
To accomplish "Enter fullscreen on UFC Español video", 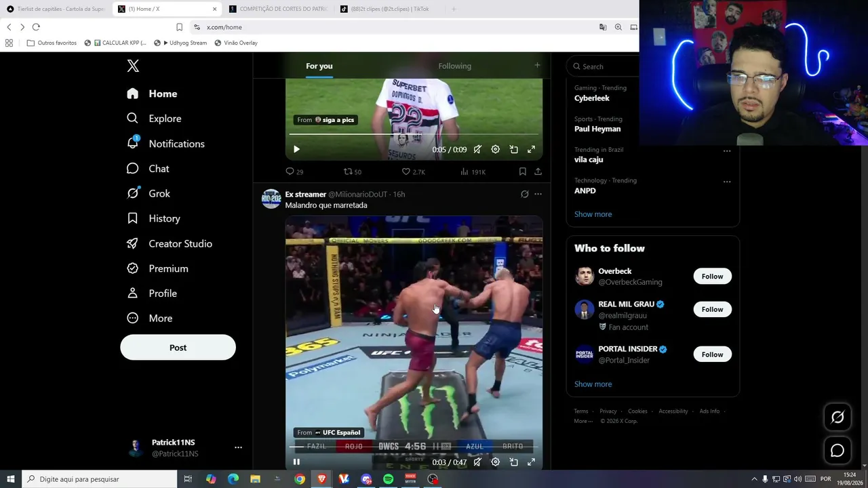I will point(531,462).
